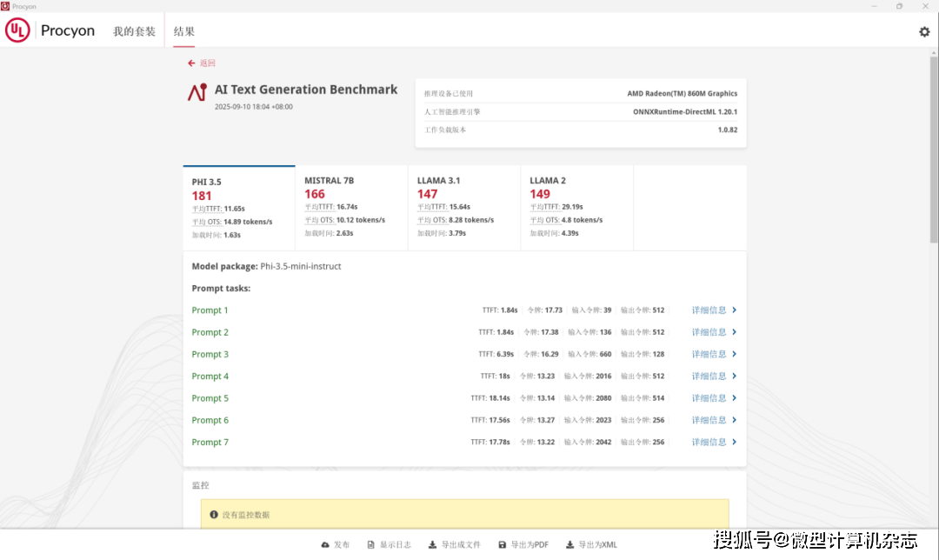Viewport: 939px width, 560px height.
Task: Expand Prompt 1 details chevron
Action: (735, 310)
